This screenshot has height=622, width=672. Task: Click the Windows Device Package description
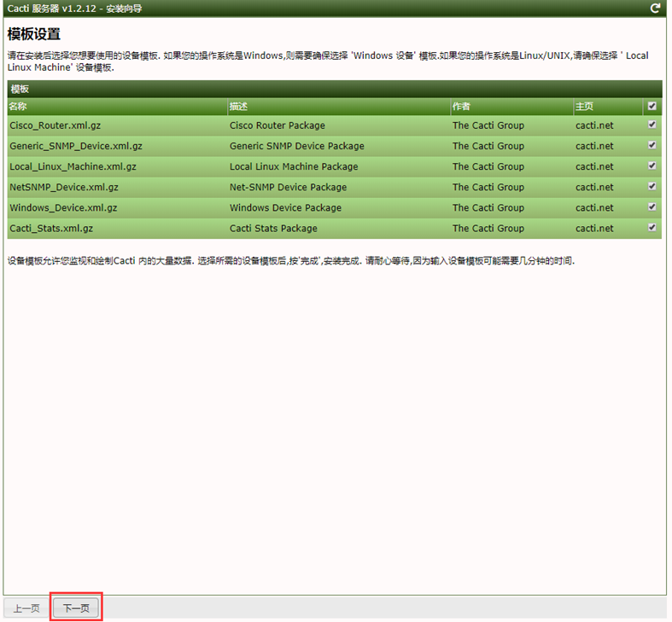[x=285, y=208]
